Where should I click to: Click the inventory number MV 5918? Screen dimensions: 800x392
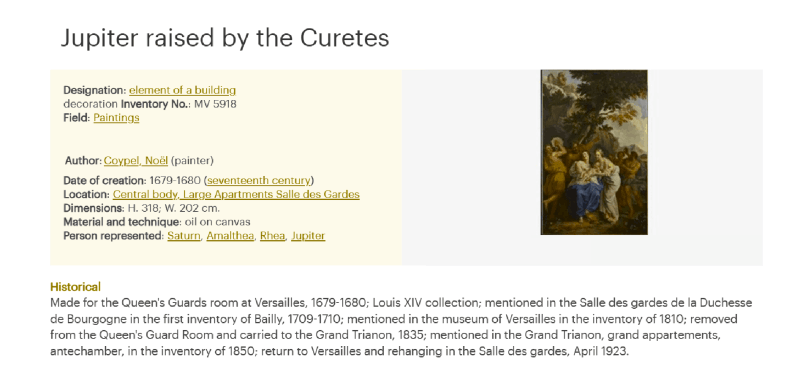[215, 104]
